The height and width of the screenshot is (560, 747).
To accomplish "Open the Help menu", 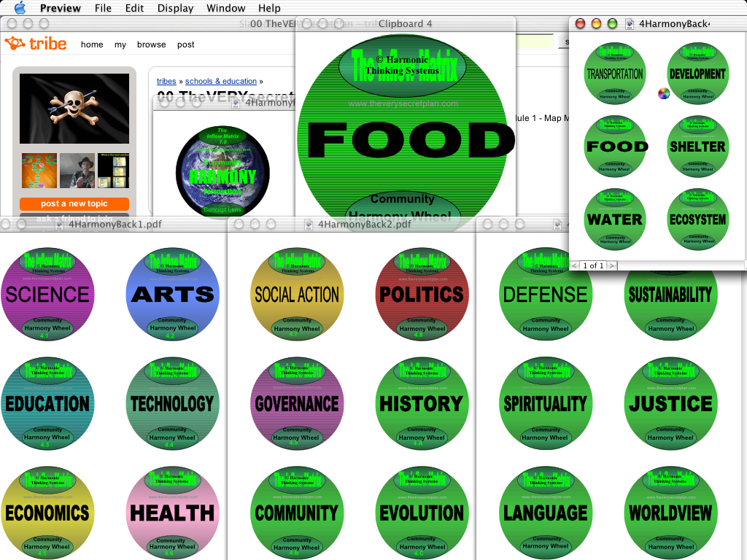I will pyautogui.click(x=269, y=8).
